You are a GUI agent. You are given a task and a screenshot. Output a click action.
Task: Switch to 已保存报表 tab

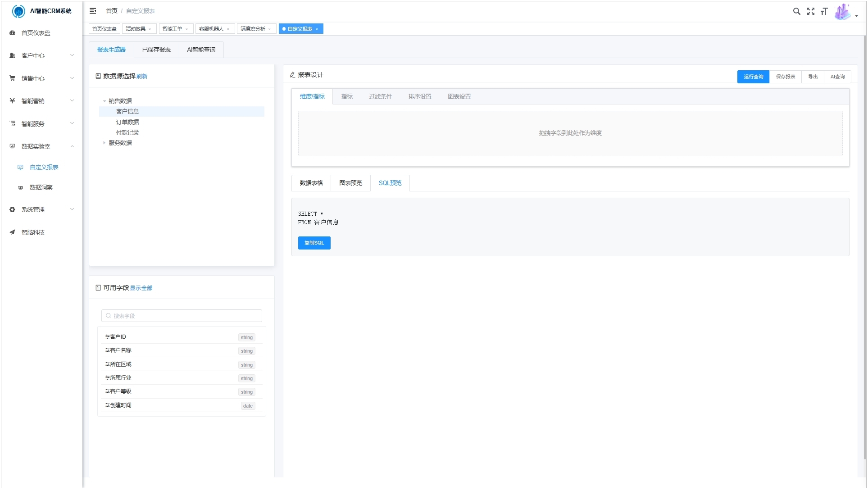click(x=156, y=50)
